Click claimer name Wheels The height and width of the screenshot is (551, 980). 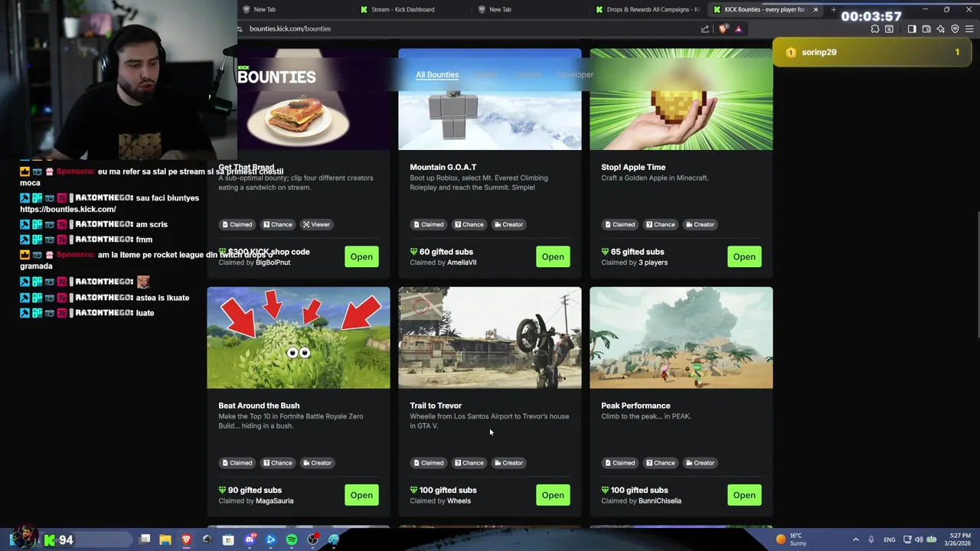[x=459, y=500]
